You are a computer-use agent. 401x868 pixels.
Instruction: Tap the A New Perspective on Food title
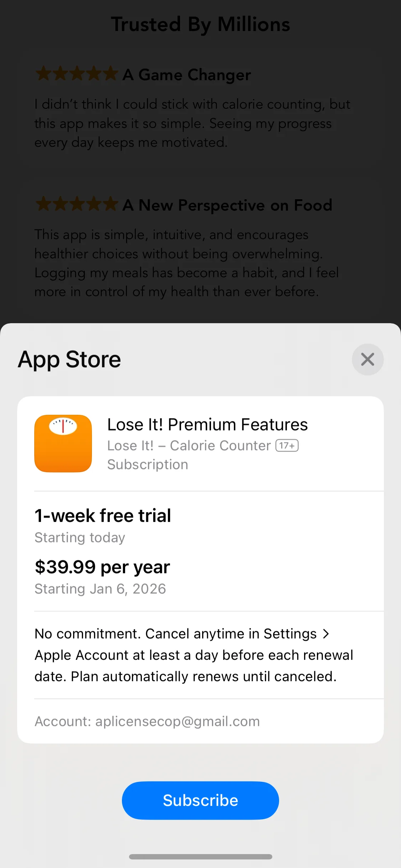click(x=227, y=205)
